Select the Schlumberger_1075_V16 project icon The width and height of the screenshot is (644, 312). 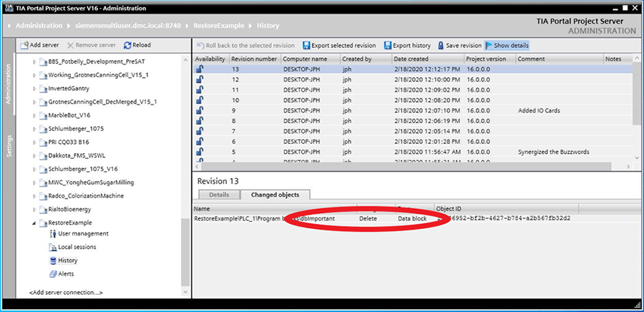coord(43,169)
